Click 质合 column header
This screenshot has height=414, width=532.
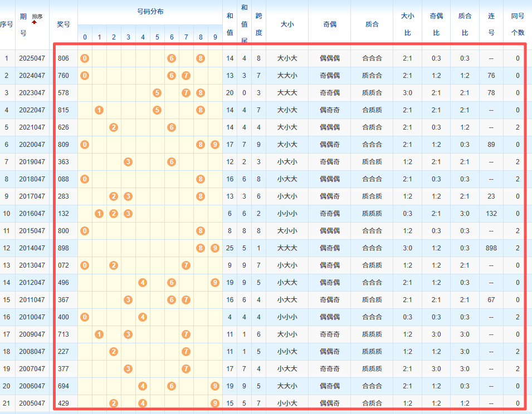click(x=372, y=24)
